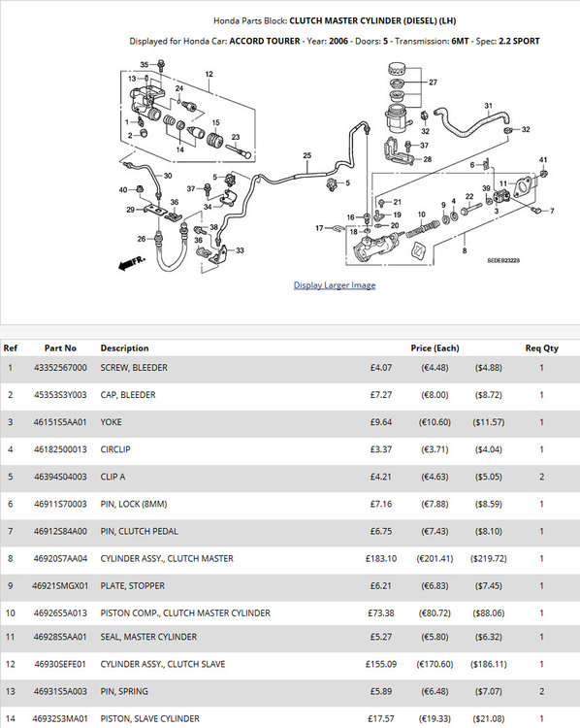
Task: Click the Part No column header
Action: click(x=60, y=348)
